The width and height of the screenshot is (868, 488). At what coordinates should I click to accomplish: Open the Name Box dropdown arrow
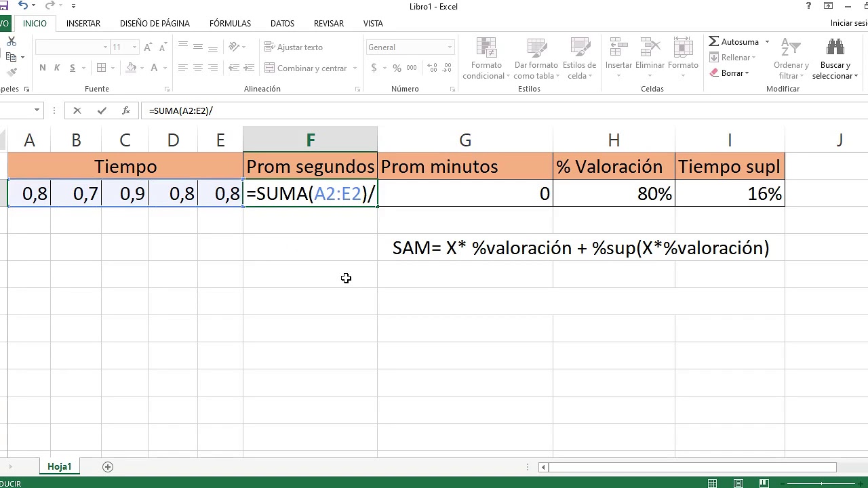point(37,110)
